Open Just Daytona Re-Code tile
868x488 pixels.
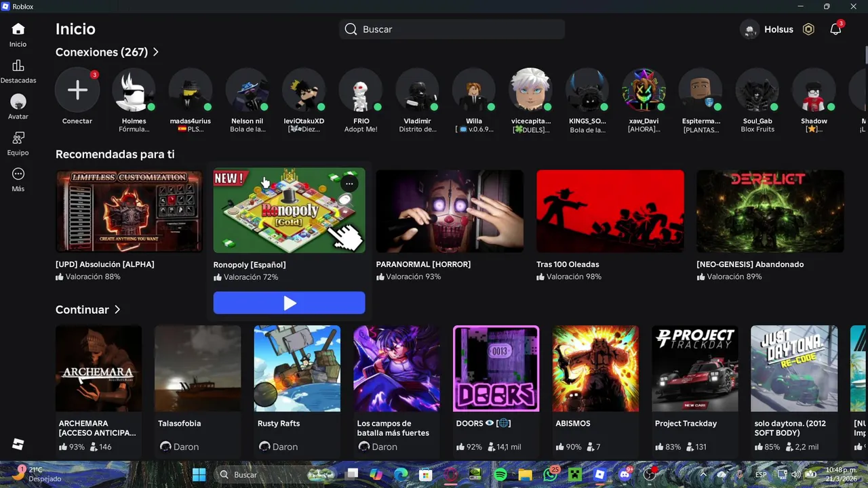[794, 368]
